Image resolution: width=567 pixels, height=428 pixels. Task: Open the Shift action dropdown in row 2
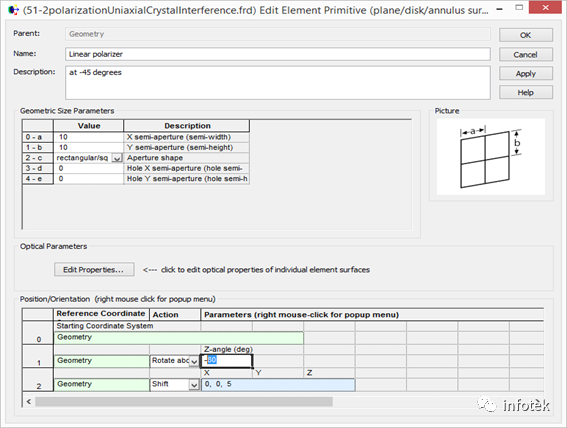click(x=194, y=385)
